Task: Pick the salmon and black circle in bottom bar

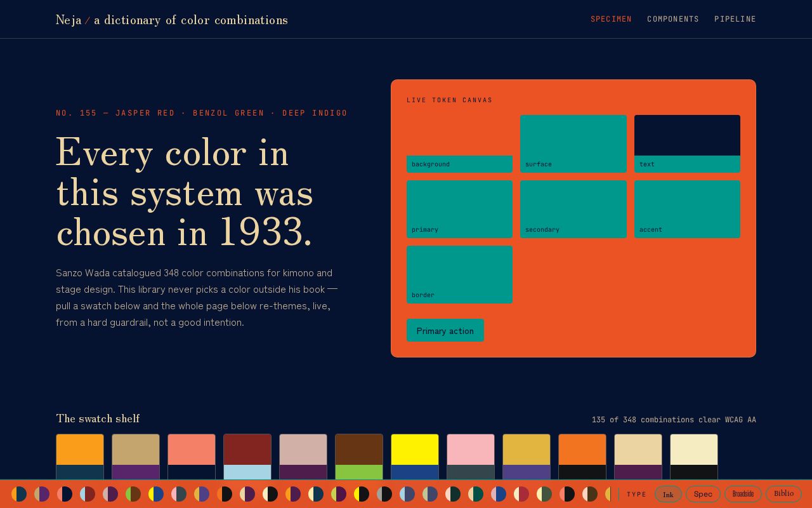Action: coord(567,494)
